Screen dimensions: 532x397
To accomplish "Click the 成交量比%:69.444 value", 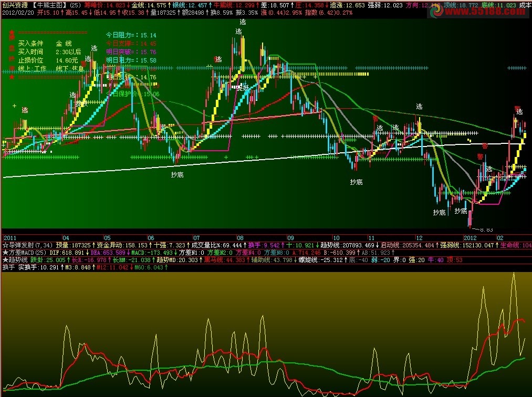I will (x=216, y=245).
